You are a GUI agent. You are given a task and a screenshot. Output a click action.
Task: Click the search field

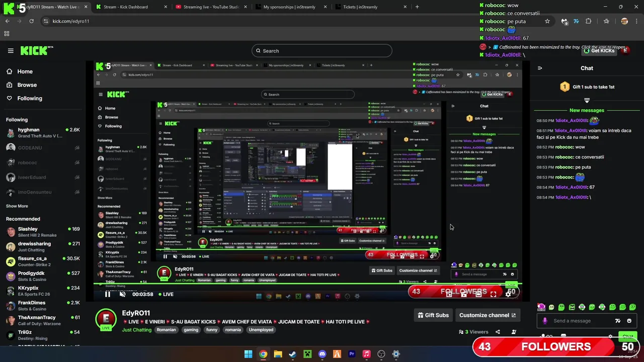(x=322, y=51)
